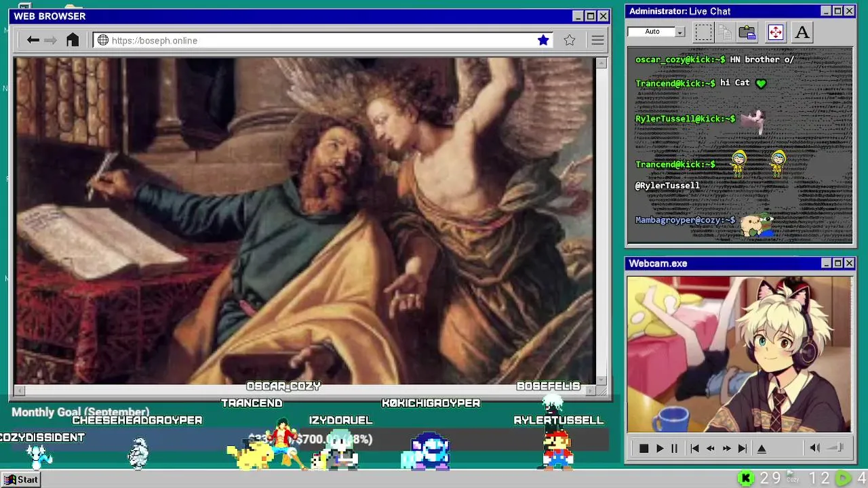Click the 'hi Cat' chat message
868x488 pixels.
coord(734,83)
